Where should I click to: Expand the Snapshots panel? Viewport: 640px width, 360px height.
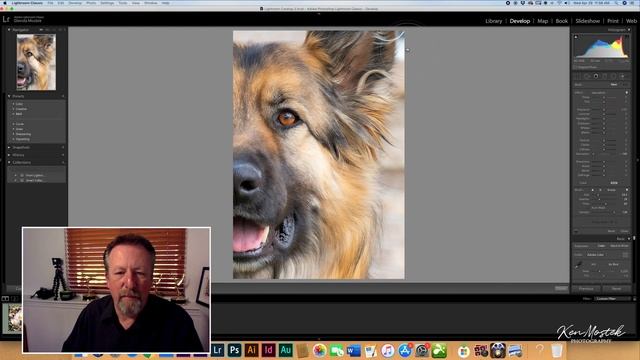(x=9, y=147)
